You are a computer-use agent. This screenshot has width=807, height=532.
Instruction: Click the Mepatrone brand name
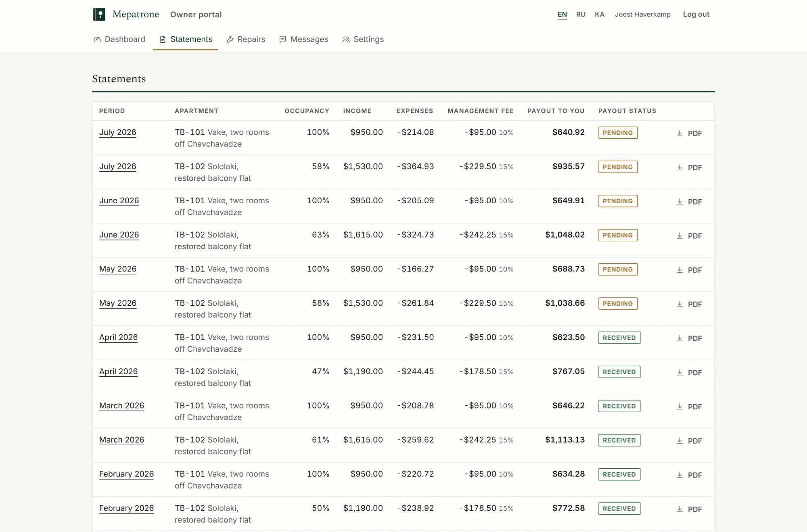pos(136,15)
